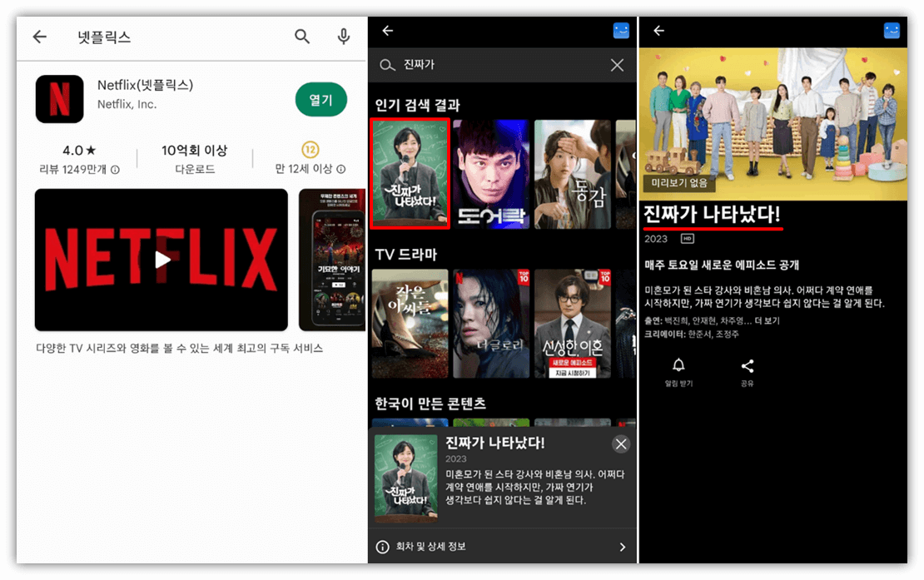Tap 더 보기 to expand cast list
Image resolution: width=924 pixels, height=580 pixels.
(767, 321)
